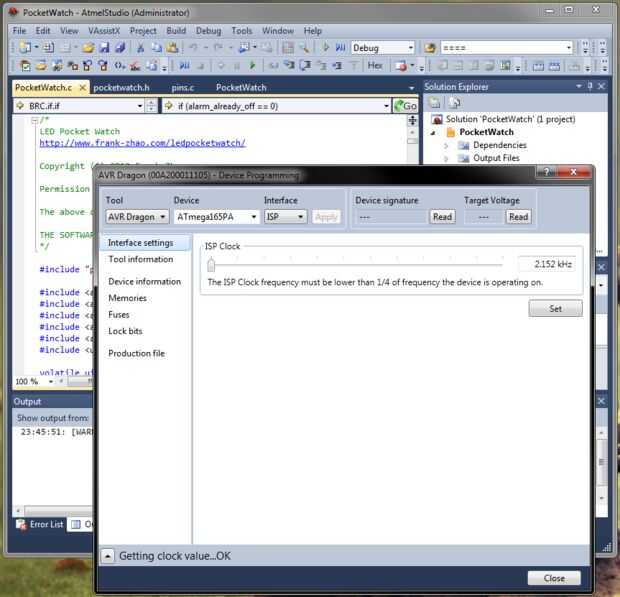Open the VAssistX menu
The height and width of the screenshot is (597, 620).
(x=104, y=31)
